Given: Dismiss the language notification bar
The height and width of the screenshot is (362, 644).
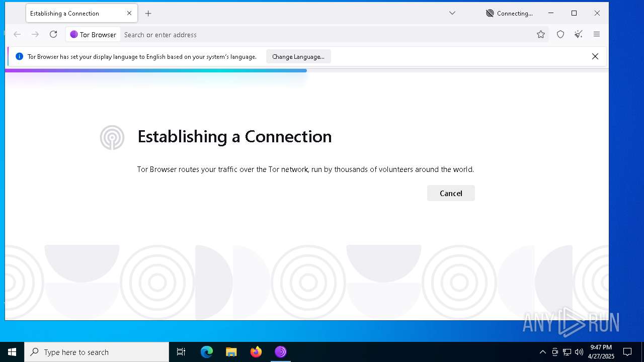Looking at the screenshot, I should point(595,56).
